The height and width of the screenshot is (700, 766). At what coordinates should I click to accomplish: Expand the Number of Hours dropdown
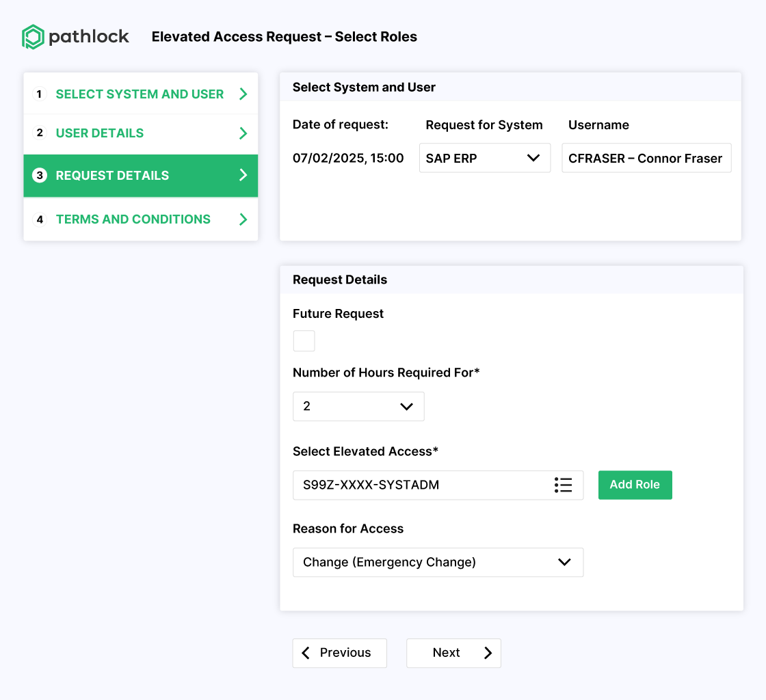point(358,406)
